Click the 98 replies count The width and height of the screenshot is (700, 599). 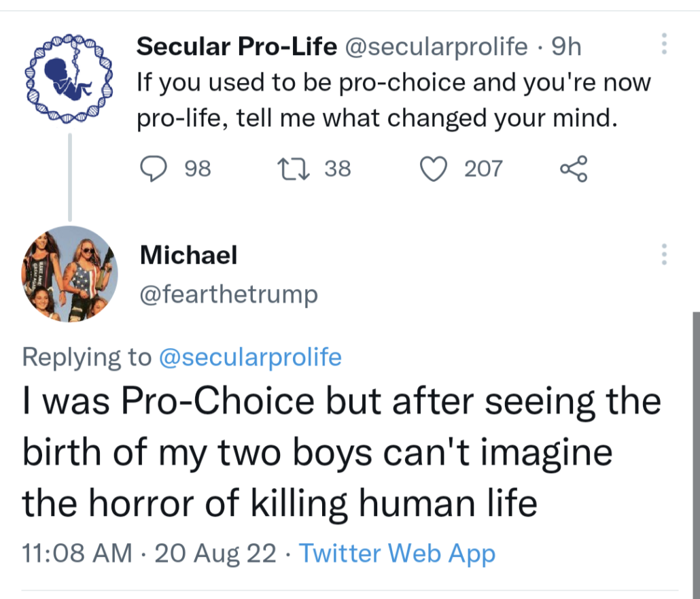click(198, 169)
